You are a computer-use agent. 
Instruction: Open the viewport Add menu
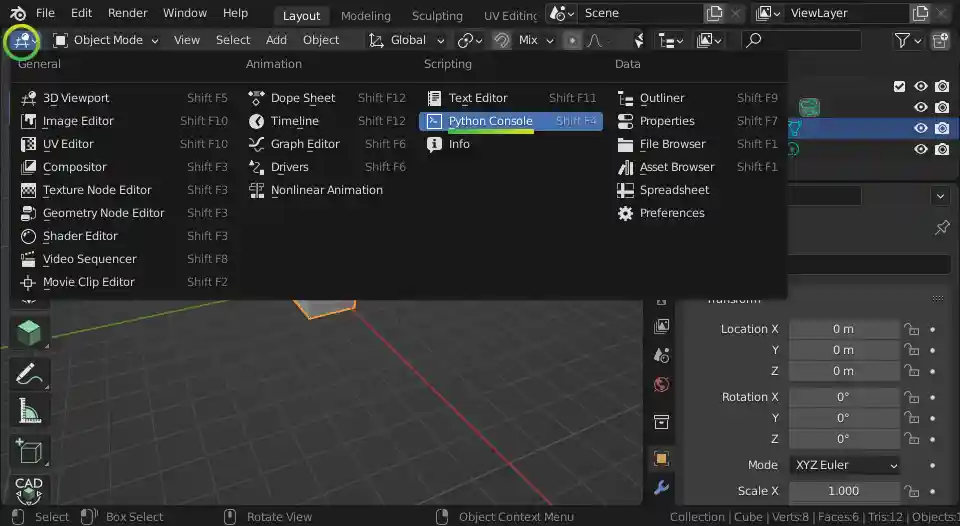coord(276,40)
